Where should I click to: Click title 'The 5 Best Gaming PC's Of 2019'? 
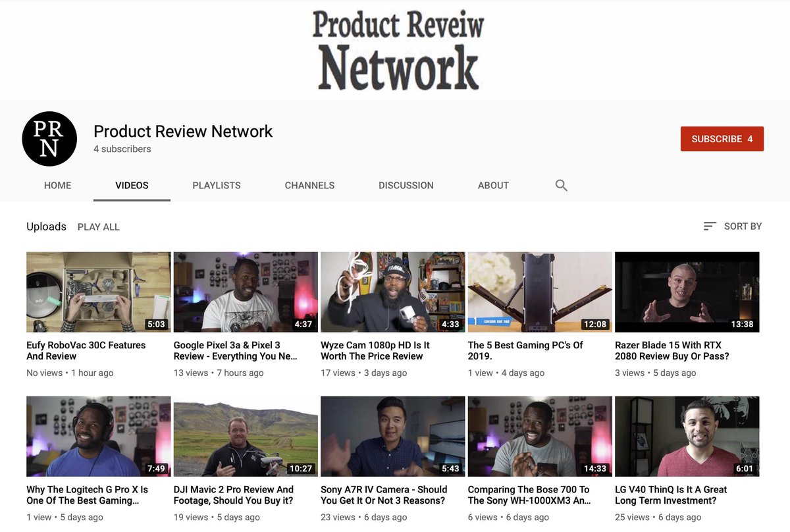tap(525, 351)
